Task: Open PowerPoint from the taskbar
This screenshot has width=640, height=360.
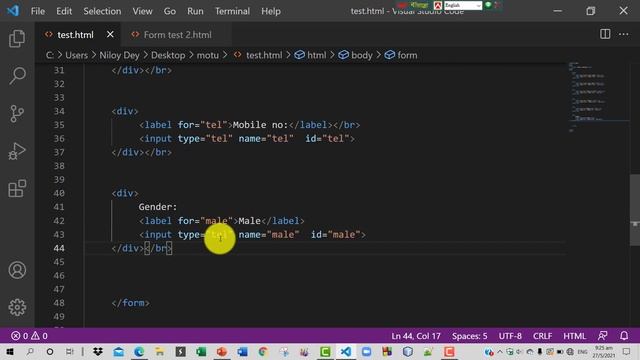Action: tap(222, 351)
